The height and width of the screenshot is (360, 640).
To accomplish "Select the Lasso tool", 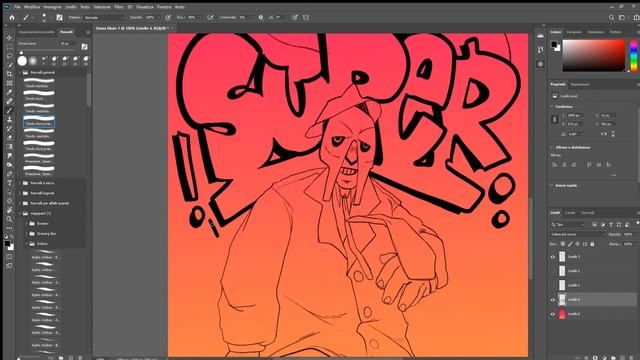I will pos(9,56).
